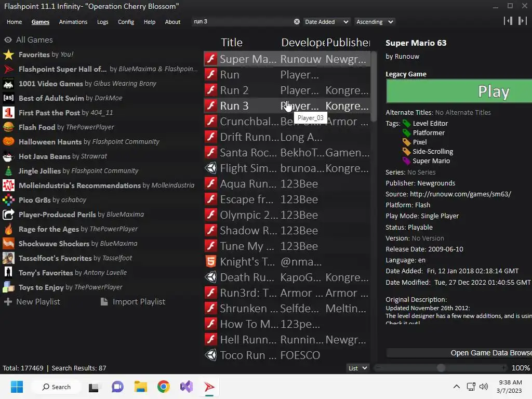532x399 pixels.
Task: Toggle the left sidebar visibility icon
Action: (x=508, y=21)
